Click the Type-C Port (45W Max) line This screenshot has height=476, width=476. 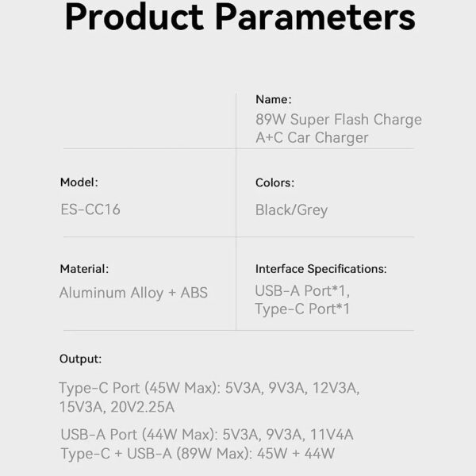209,388
